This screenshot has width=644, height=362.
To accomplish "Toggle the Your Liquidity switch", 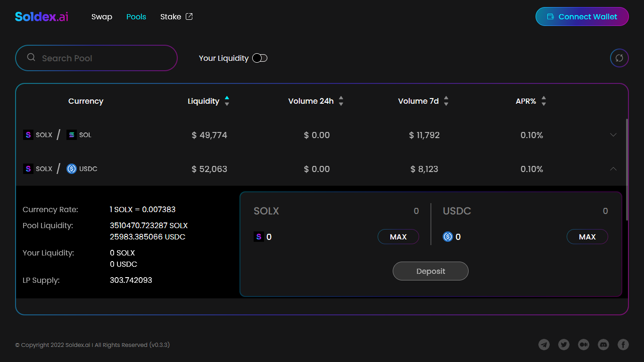I will [260, 58].
